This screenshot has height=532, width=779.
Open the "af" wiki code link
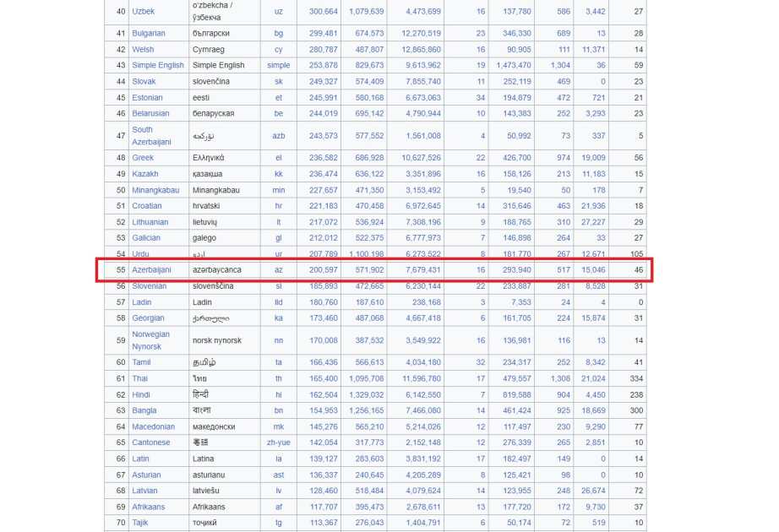pos(278,507)
